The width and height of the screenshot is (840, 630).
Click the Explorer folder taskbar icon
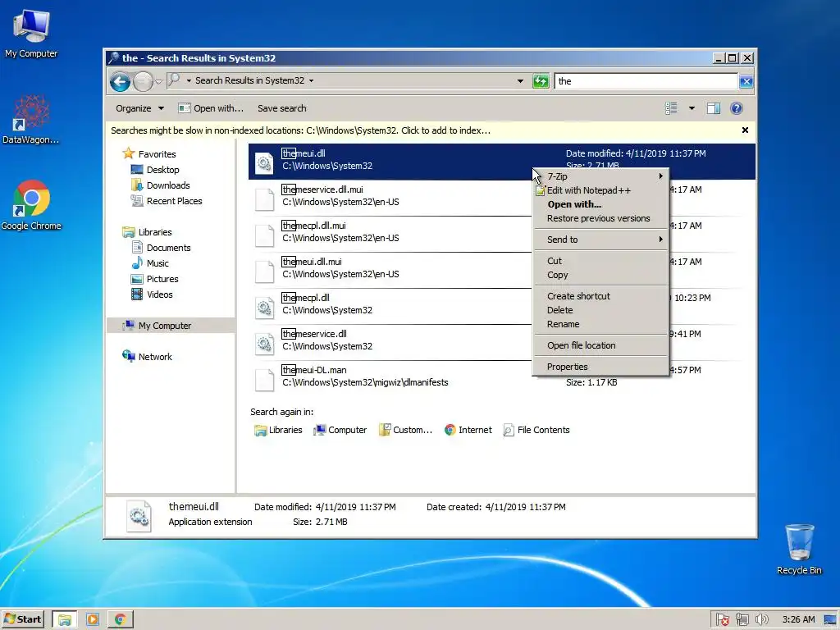(x=64, y=620)
